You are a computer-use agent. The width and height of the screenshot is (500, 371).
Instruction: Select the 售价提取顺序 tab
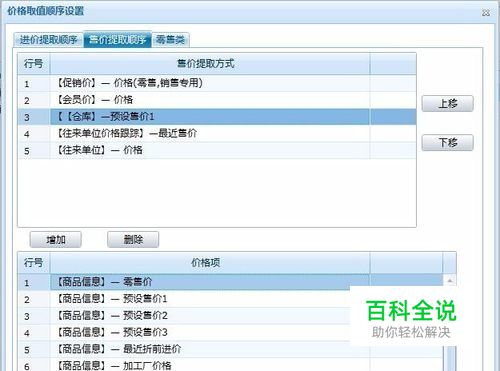118,40
